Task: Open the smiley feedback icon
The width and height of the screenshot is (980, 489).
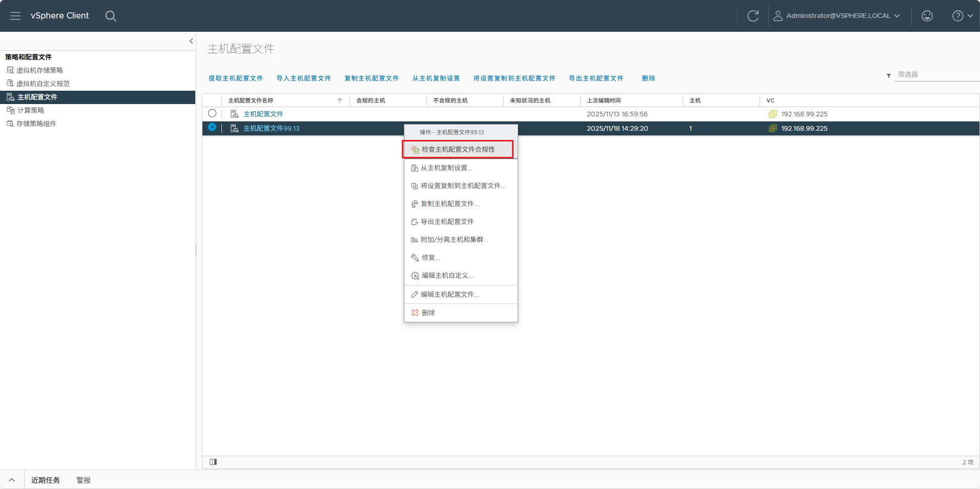Action: (927, 16)
